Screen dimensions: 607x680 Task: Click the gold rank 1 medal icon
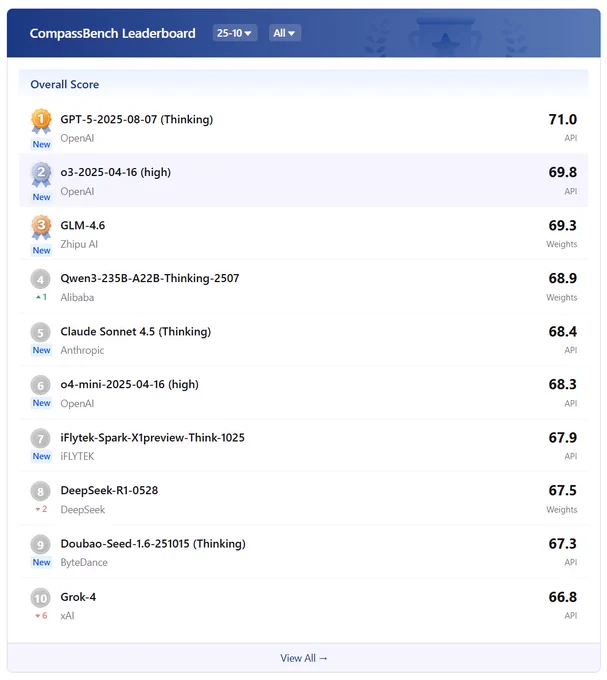tap(41, 121)
